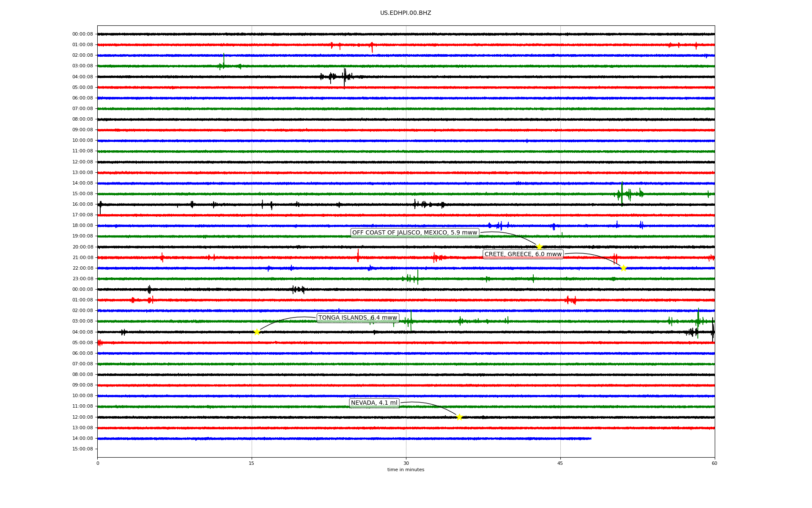Select the 'OFF COAST OF JALISCO, MEXICO, 5.9 mww' annotation
The height and width of the screenshot is (508, 812).
[415, 233]
